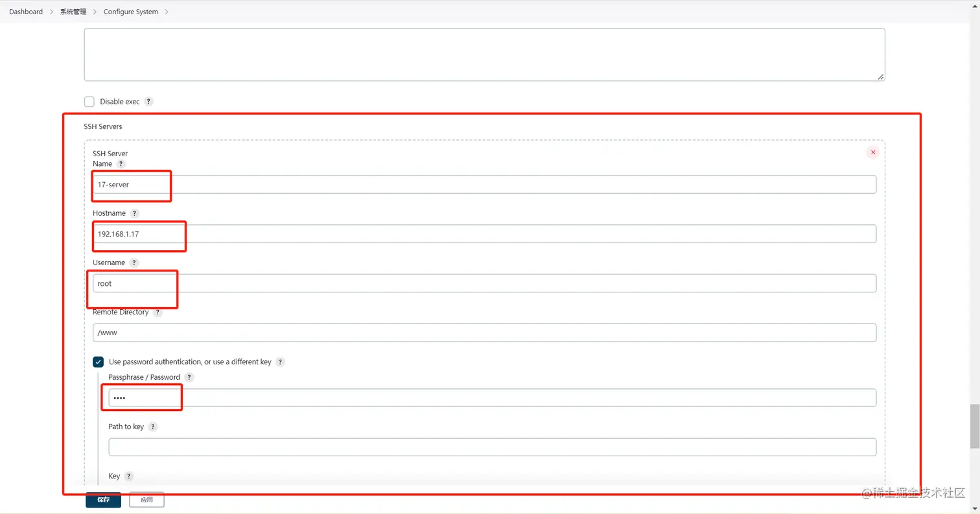Go to Dashboard breadcrumb
980x514 pixels.
[26, 12]
